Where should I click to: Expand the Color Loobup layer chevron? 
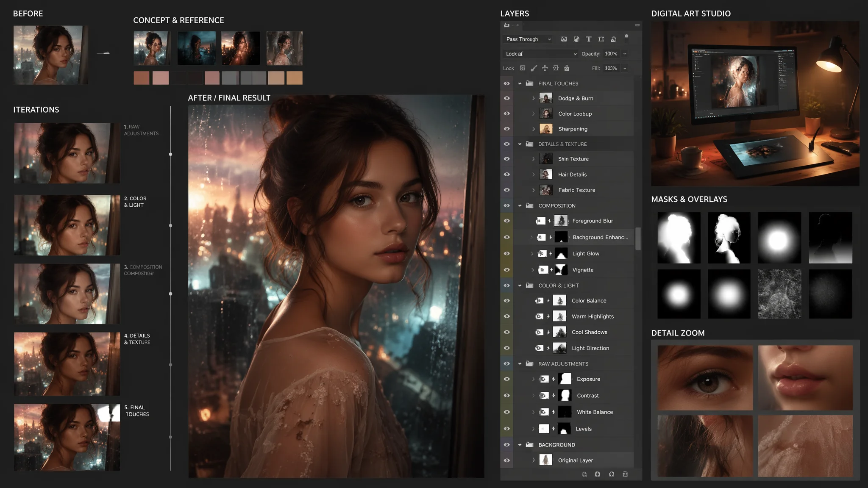click(x=534, y=114)
